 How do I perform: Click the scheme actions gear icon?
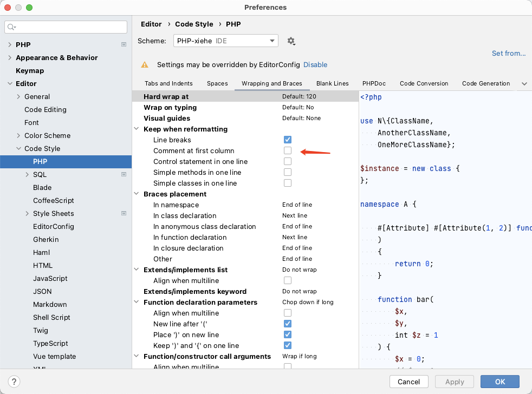point(291,41)
